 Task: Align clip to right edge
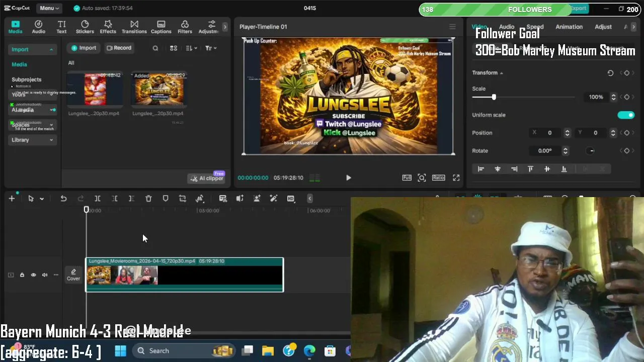(x=514, y=169)
